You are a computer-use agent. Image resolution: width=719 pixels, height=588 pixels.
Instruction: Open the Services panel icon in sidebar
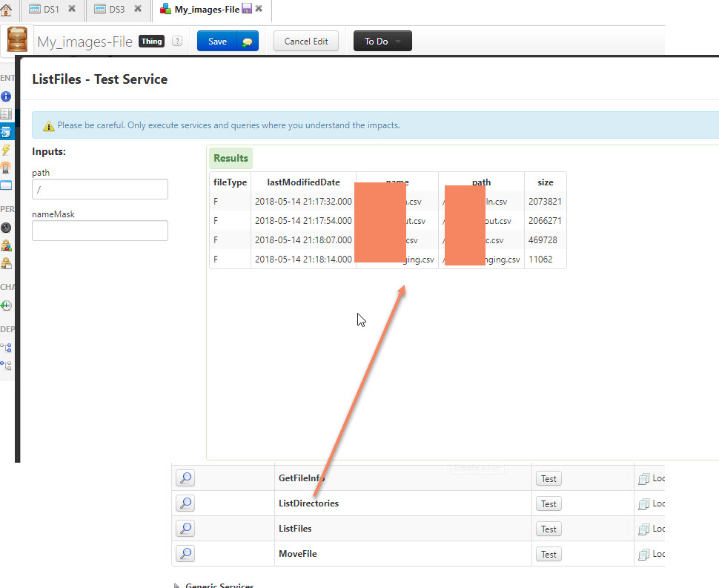(6, 131)
